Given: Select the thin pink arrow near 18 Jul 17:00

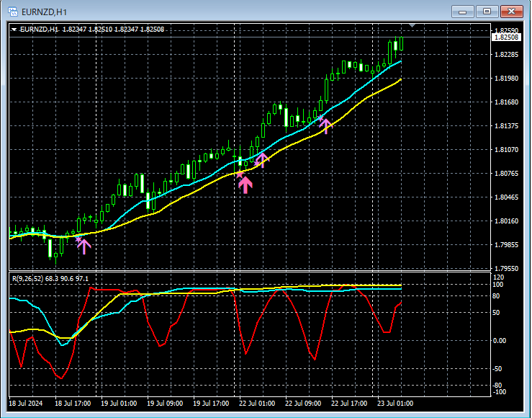Looking at the screenshot, I should (x=84, y=246).
